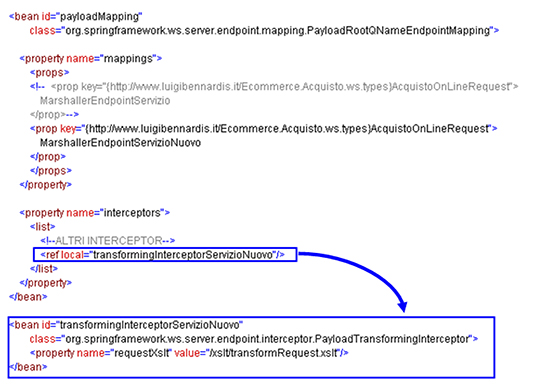
Task: Click the property name "mappings" opening tag
Action: pyautogui.click(x=91, y=59)
